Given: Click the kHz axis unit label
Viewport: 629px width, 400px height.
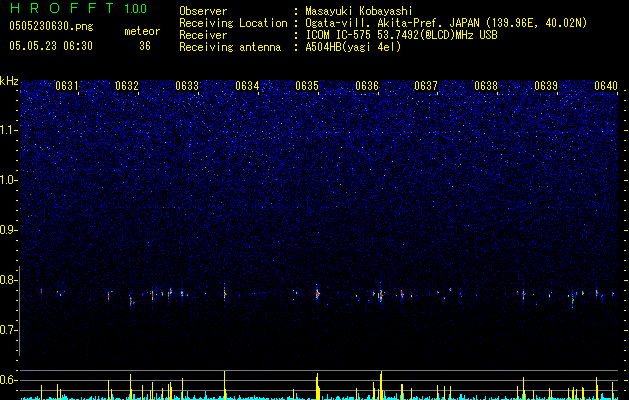Looking at the screenshot, I should pyautogui.click(x=9, y=81).
